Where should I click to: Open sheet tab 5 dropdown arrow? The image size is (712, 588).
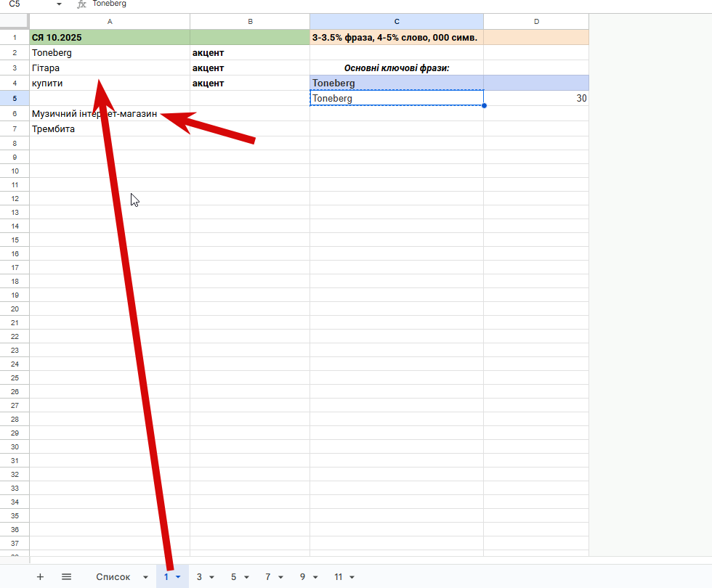(x=246, y=577)
